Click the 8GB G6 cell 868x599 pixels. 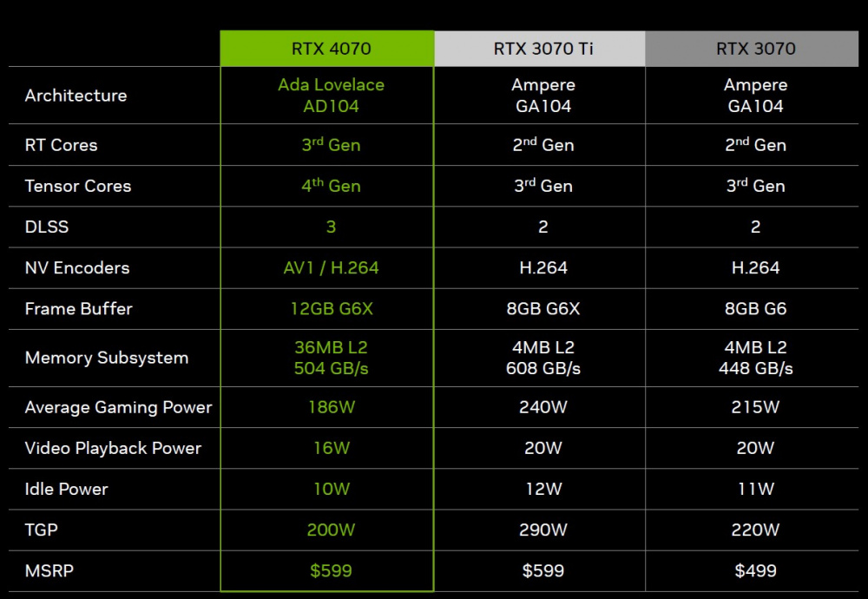pyautogui.click(x=756, y=309)
